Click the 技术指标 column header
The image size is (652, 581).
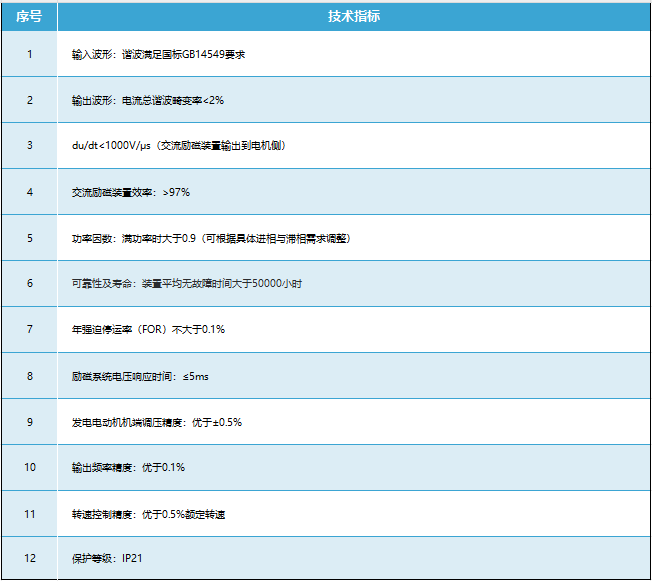pos(353,17)
